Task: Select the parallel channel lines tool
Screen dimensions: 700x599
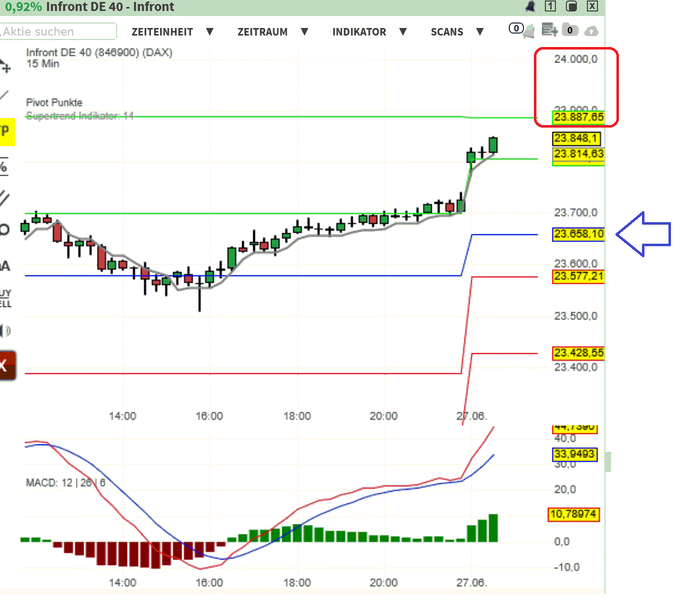Action: tap(5, 198)
